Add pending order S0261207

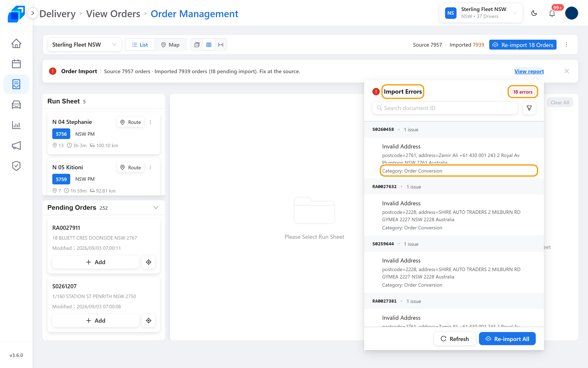(96, 320)
